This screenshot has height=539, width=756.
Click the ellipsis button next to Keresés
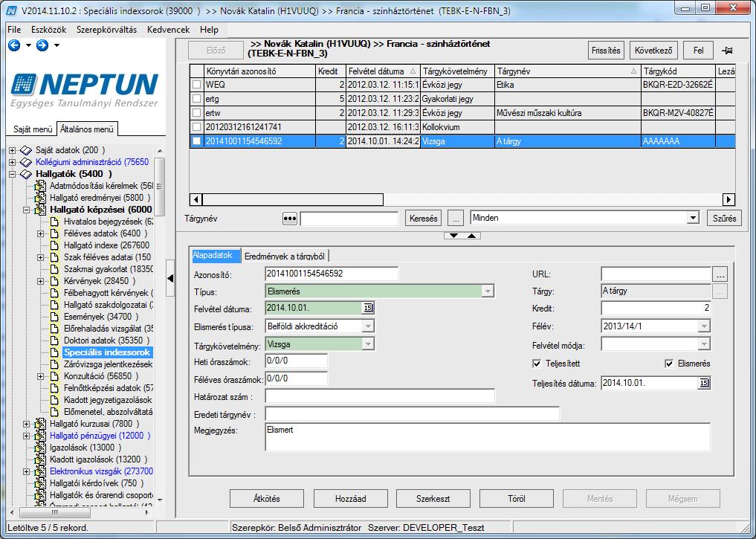(x=455, y=218)
